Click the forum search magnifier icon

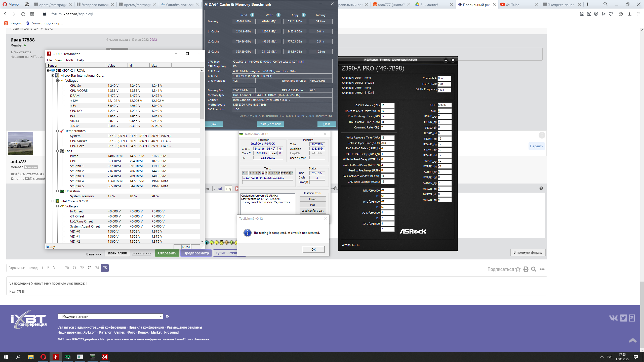coord(534,269)
